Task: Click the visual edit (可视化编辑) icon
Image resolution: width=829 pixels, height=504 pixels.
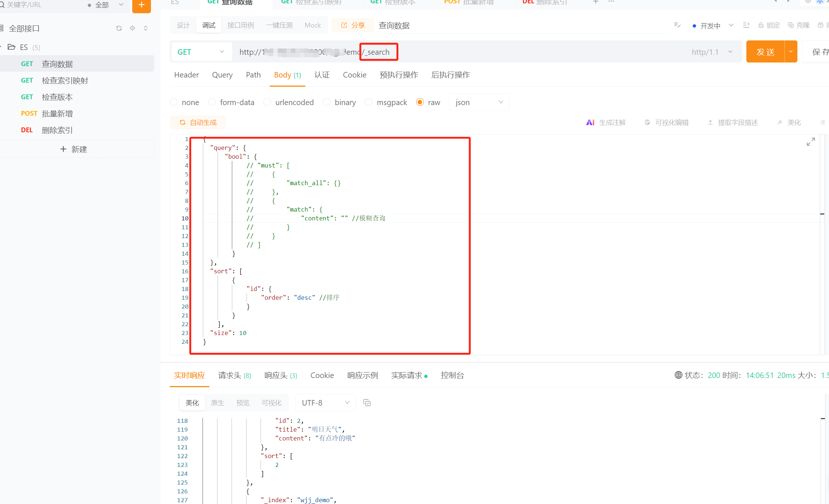Action: (x=647, y=122)
